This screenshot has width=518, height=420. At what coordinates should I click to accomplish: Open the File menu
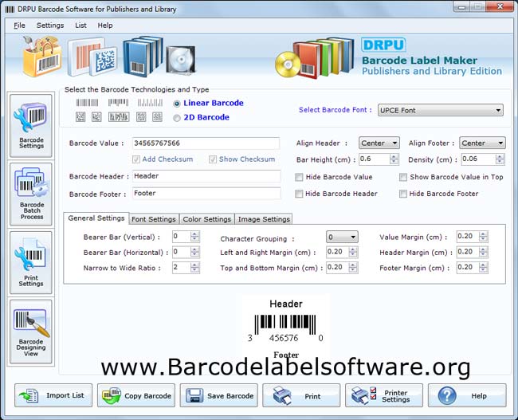coord(19,26)
